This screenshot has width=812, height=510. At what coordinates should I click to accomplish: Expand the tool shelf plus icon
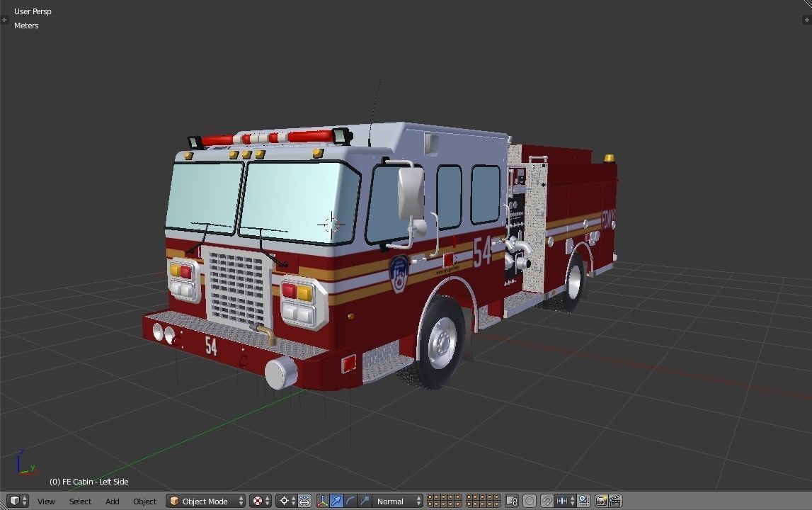[x=4, y=20]
